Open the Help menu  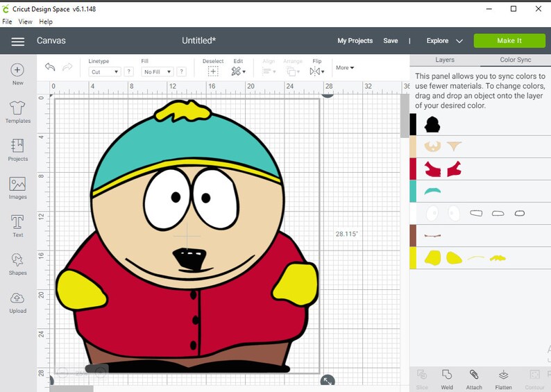(46, 22)
